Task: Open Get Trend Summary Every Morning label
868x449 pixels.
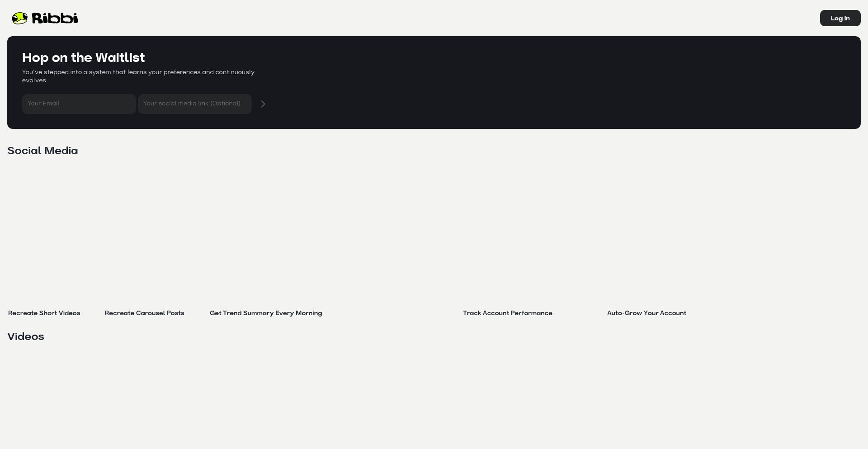Action: (265, 313)
